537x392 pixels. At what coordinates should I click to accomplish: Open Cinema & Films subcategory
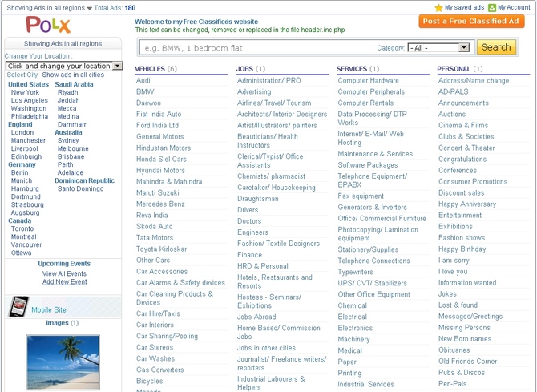(463, 125)
